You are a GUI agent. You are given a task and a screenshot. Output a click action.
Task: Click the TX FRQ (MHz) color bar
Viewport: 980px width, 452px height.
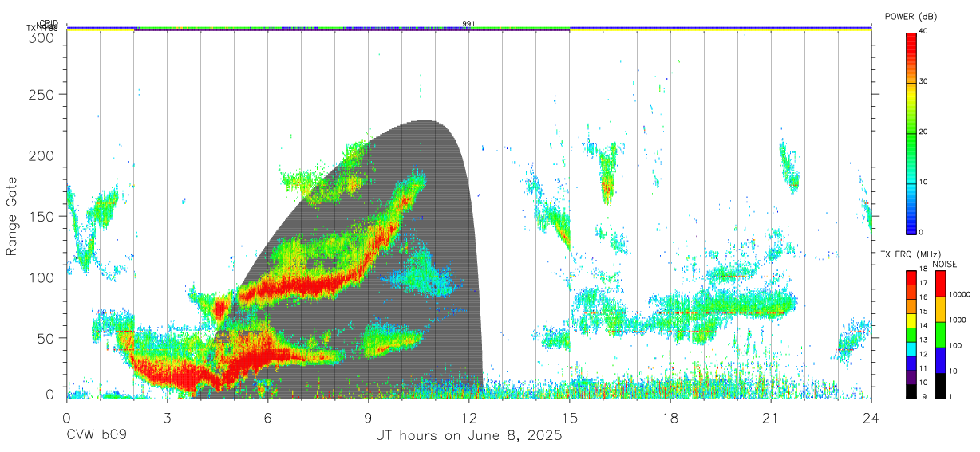pyautogui.click(x=911, y=334)
